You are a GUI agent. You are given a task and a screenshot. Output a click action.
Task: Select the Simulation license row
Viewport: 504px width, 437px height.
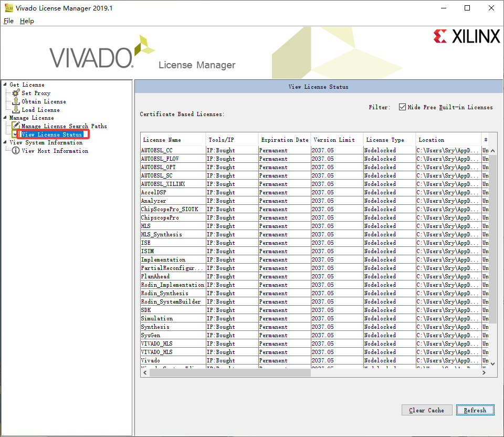[x=315, y=318]
